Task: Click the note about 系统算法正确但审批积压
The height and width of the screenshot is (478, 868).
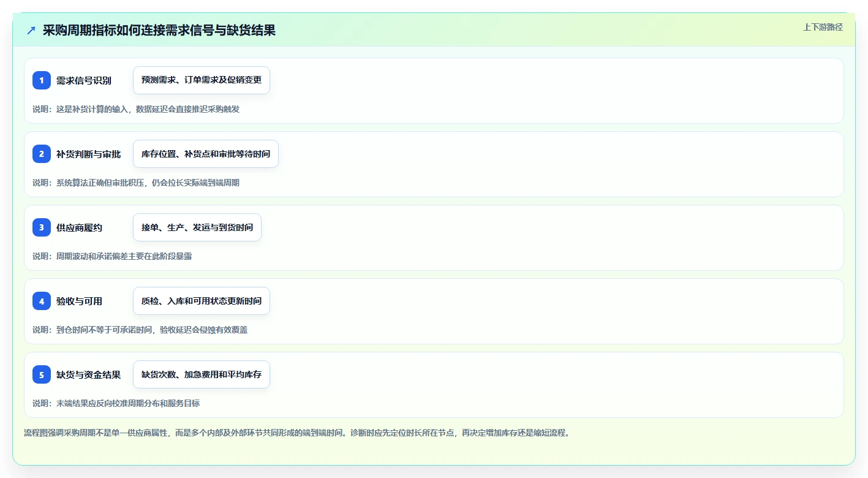Action: [136, 183]
